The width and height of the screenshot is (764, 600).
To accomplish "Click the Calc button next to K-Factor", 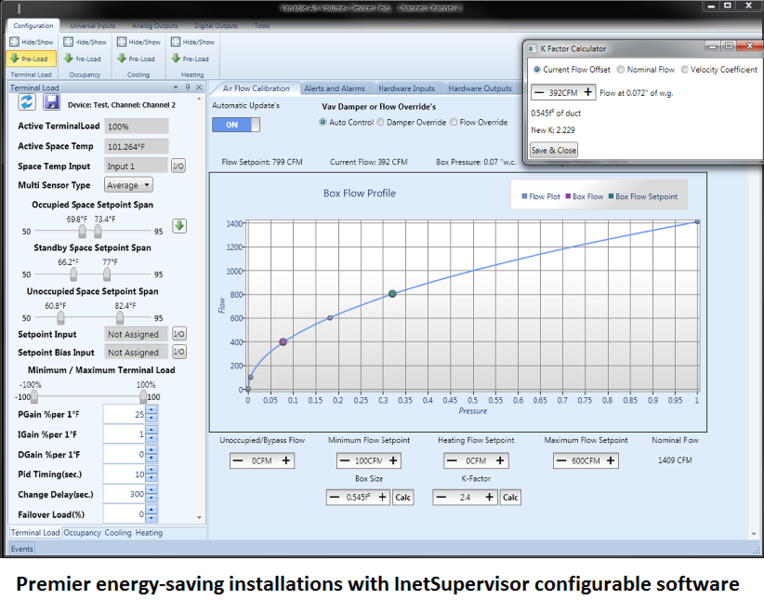I will [510, 497].
